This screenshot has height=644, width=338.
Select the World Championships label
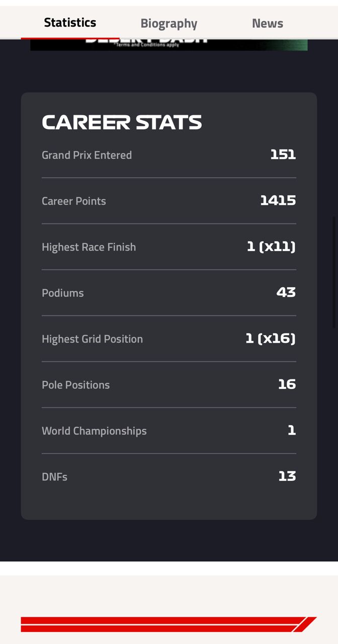[x=94, y=431]
